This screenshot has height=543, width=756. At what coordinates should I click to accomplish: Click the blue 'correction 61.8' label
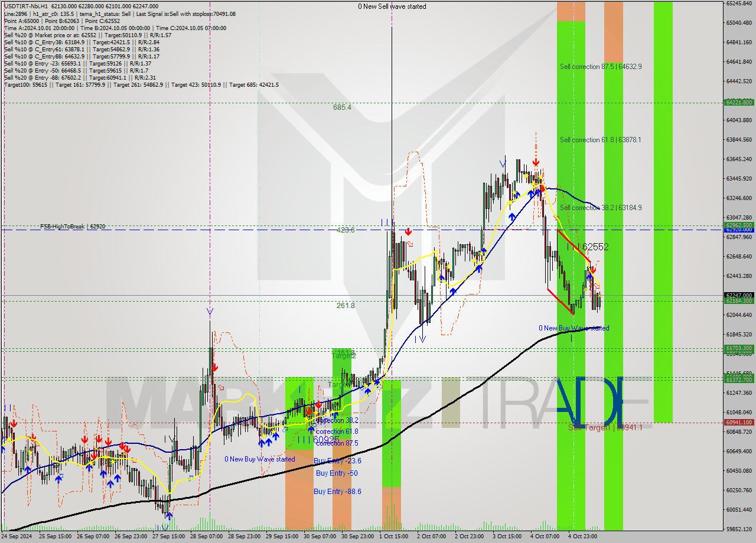tap(337, 431)
